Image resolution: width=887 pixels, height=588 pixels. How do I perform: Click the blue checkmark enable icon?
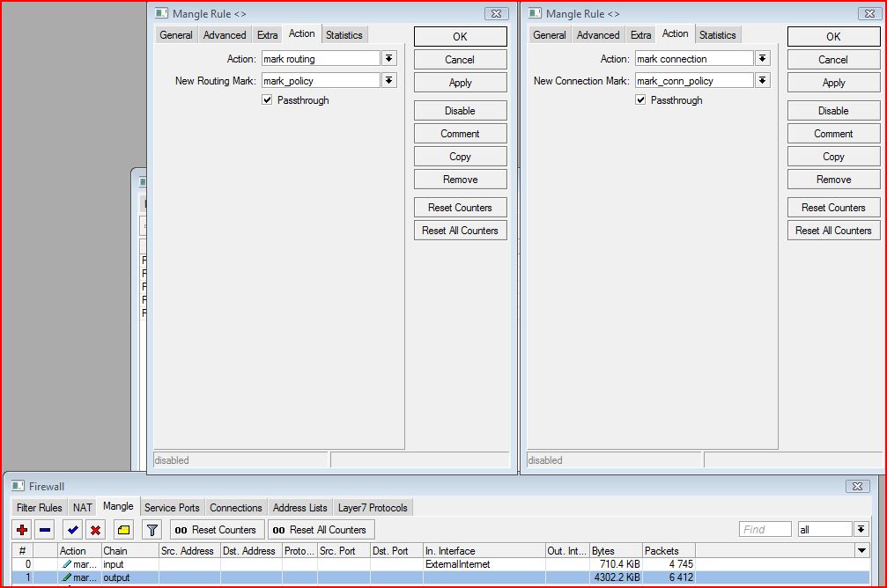tap(72, 530)
